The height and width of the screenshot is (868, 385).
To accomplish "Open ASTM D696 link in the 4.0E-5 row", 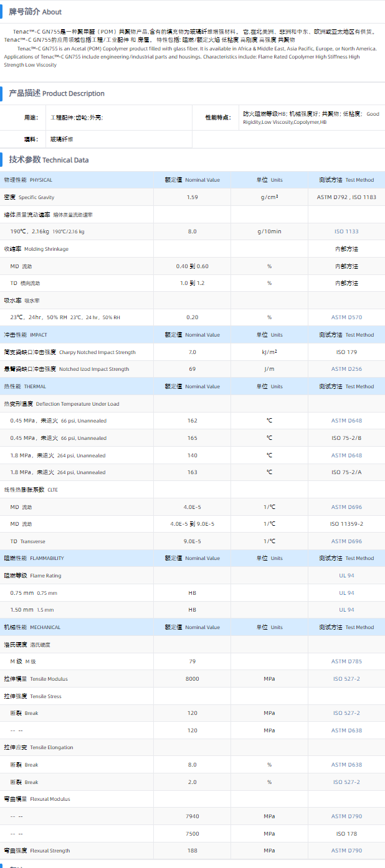I will 346,507.
